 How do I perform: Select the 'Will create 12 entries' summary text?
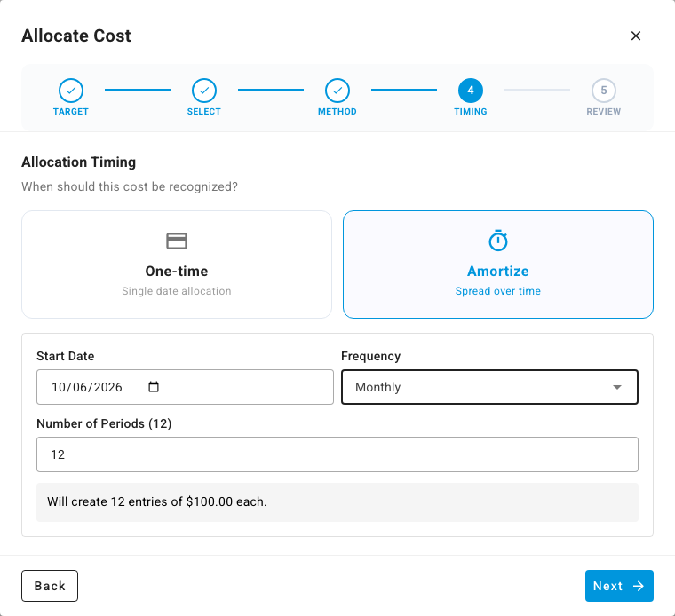(x=156, y=501)
